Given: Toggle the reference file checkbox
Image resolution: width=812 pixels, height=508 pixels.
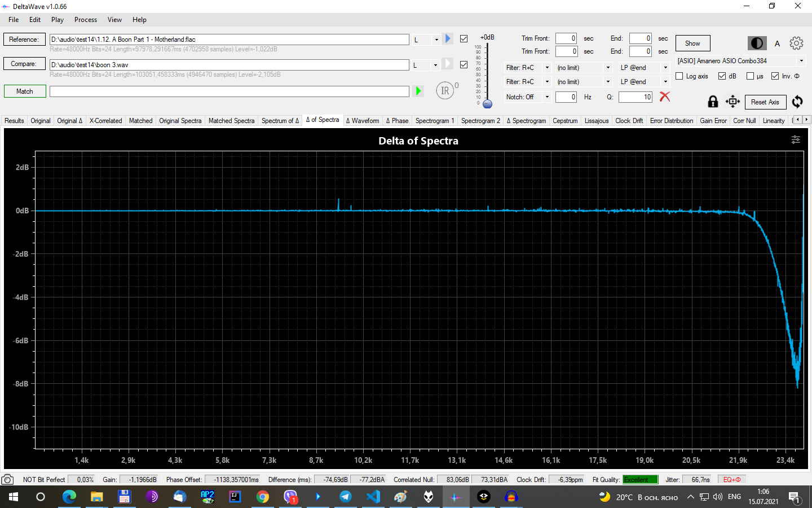Looking at the screenshot, I should pos(464,38).
